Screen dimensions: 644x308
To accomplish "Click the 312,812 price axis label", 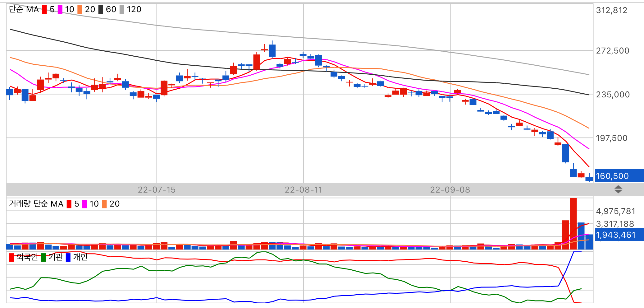I will click(612, 10).
